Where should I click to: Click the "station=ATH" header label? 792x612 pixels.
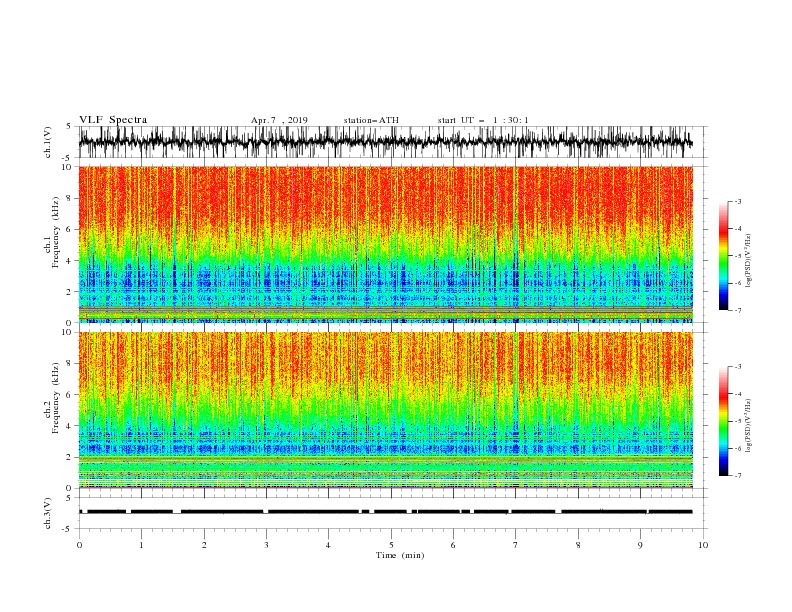pyautogui.click(x=371, y=120)
